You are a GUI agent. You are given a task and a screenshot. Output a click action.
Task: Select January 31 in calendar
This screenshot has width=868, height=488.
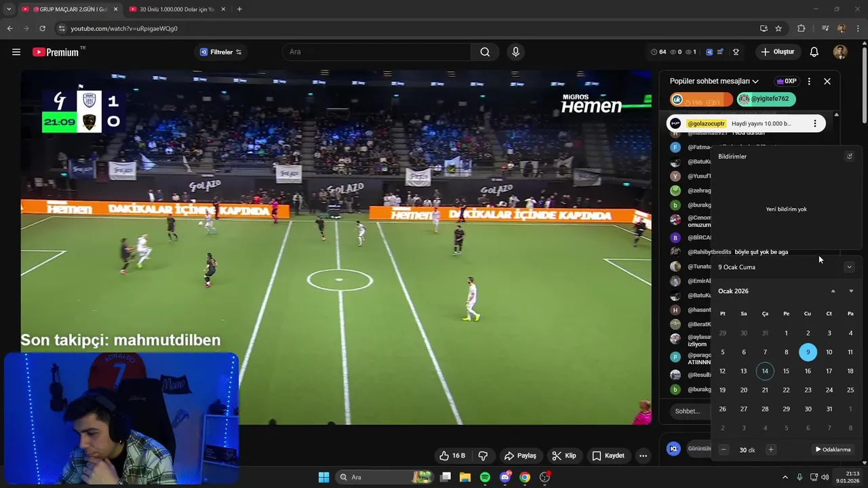click(x=829, y=409)
